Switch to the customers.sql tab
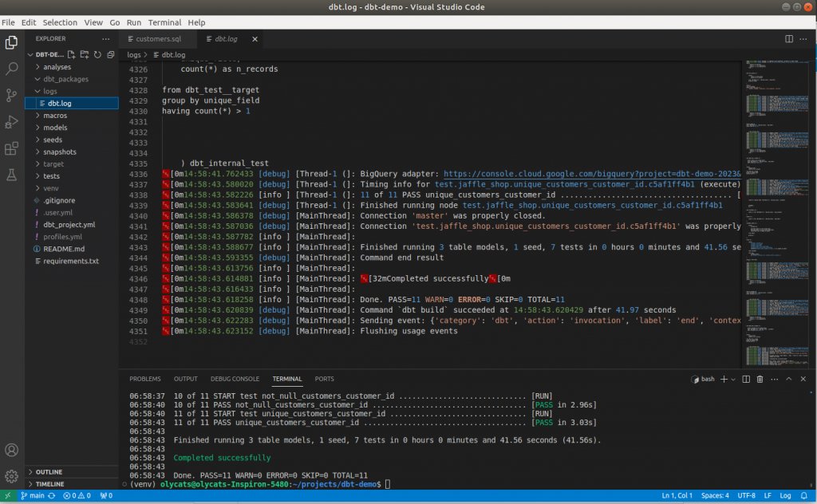817x504 pixels. pos(158,39)
